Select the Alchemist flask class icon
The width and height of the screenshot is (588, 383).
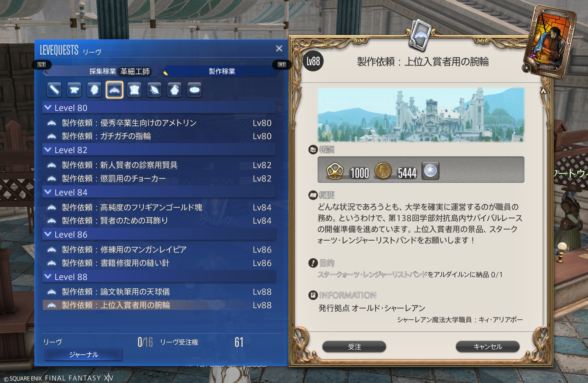[x=175, y=90]
